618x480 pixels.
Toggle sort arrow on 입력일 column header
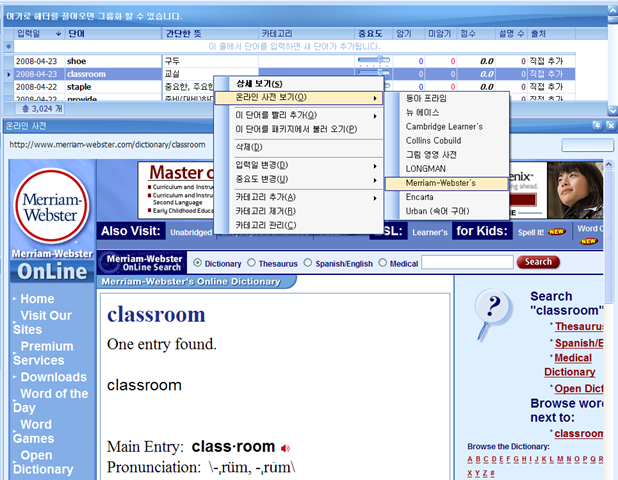(58, 34)
